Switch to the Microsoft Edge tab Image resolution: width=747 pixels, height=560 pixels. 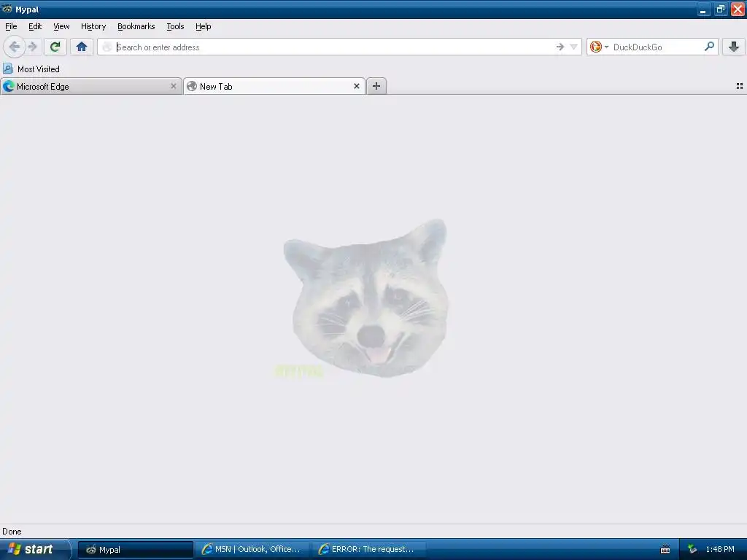(90, 86)
